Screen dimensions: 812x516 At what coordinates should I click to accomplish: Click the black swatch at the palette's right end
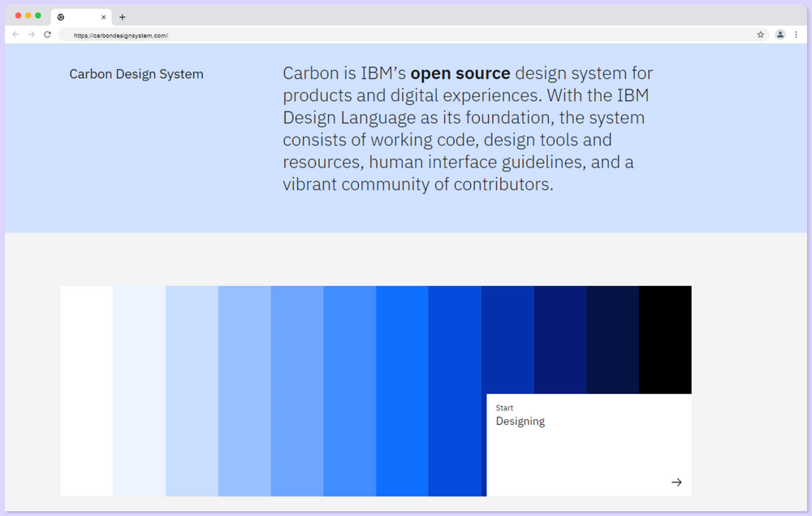point(666,340)
